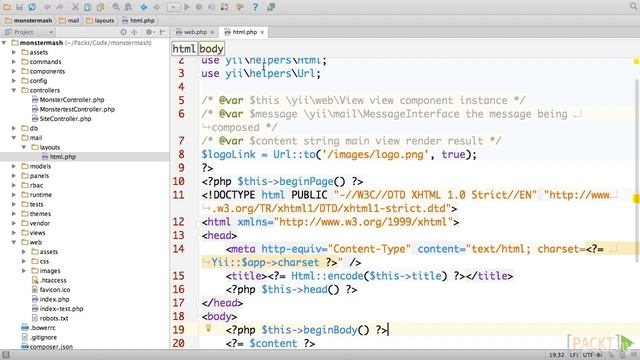
Task: Expand the css folder inside web
Action: tap(24, 261)
